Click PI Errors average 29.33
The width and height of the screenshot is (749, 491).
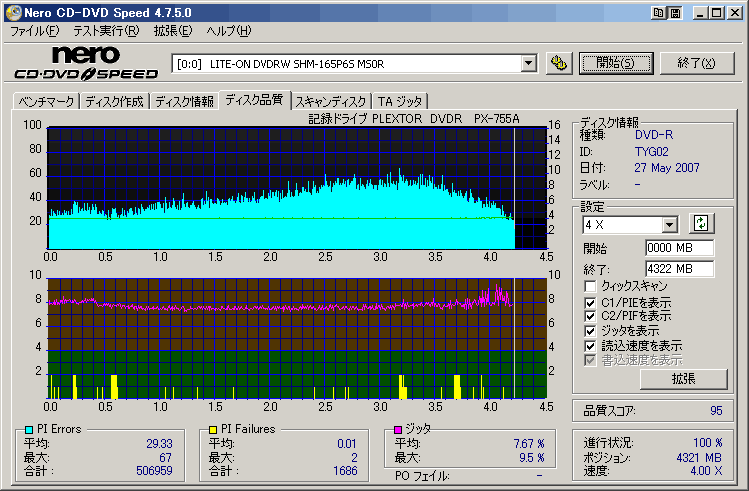click(x=159, y=444)
